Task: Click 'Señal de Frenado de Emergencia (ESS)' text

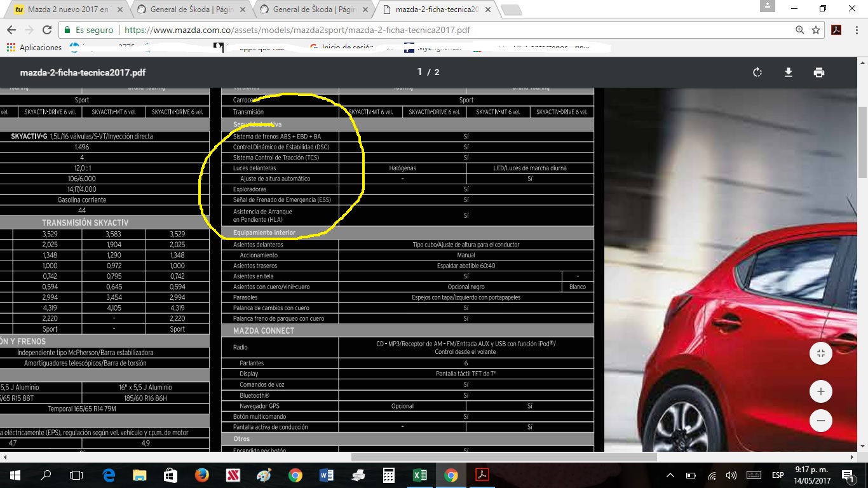Action: [x=281, y=200]
